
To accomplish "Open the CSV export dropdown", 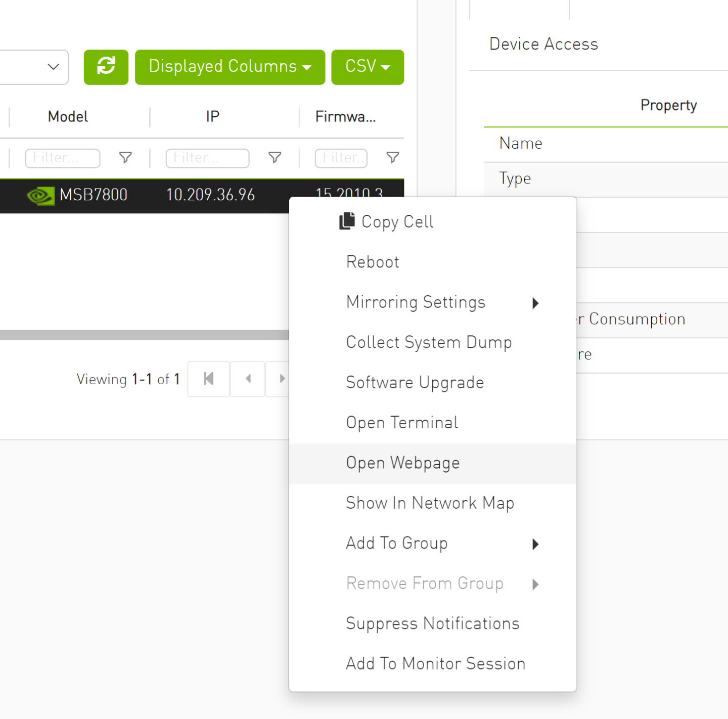I will tap(368, 66).
